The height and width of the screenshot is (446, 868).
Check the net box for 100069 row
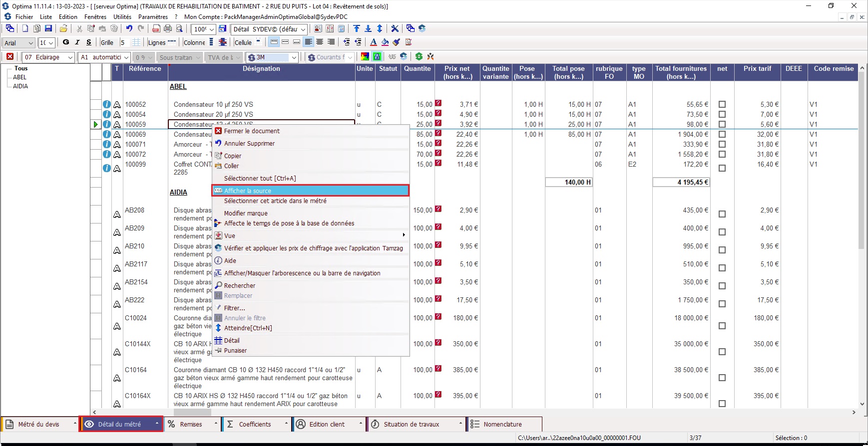[x=722, y=134]
